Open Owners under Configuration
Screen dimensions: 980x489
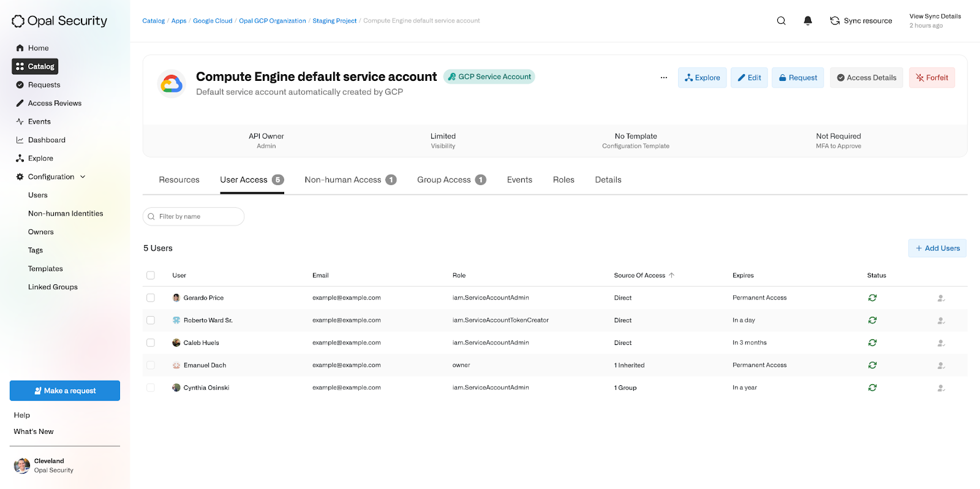(x=41, y=232)
